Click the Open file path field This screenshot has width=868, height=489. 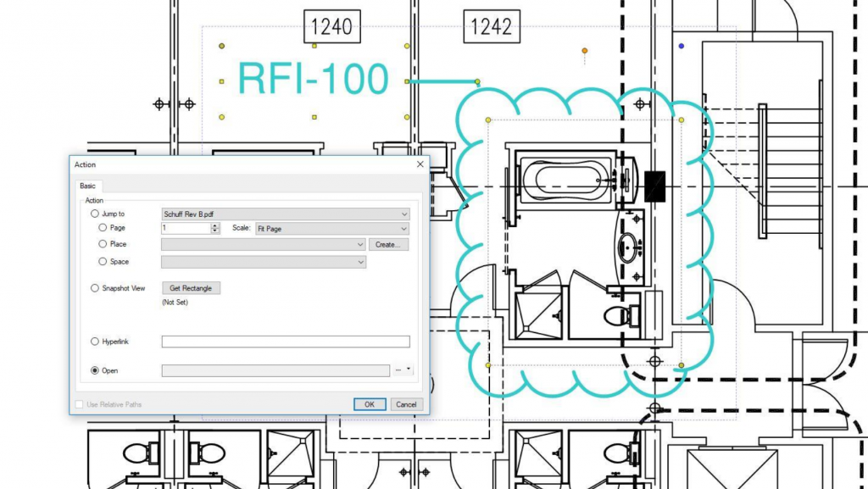click(x=275, y=370)
